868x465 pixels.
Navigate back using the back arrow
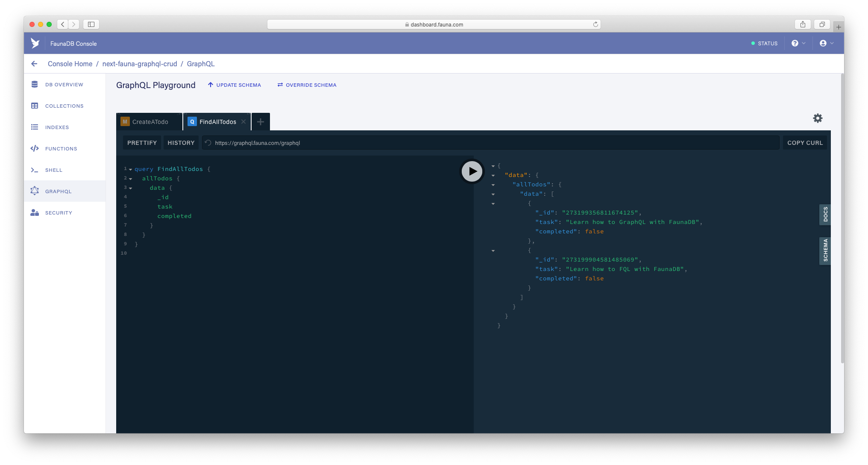pyautogui.click(x=34, y=63)
